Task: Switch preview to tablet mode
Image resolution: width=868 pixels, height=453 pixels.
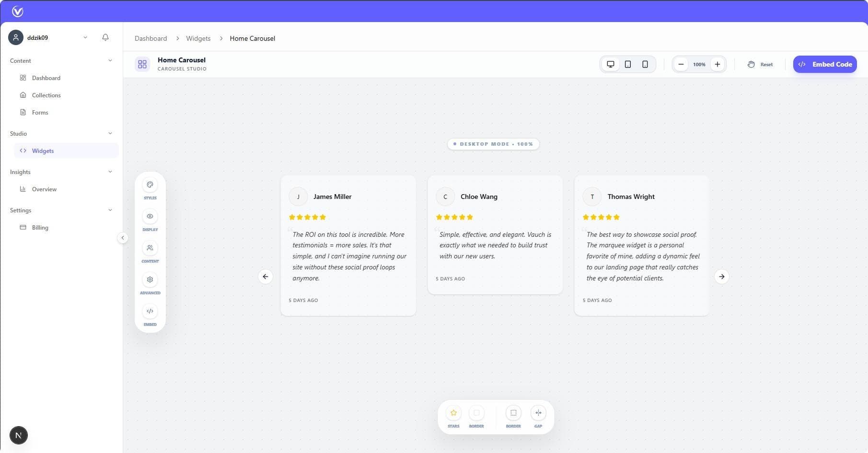Action: (627, 64)
